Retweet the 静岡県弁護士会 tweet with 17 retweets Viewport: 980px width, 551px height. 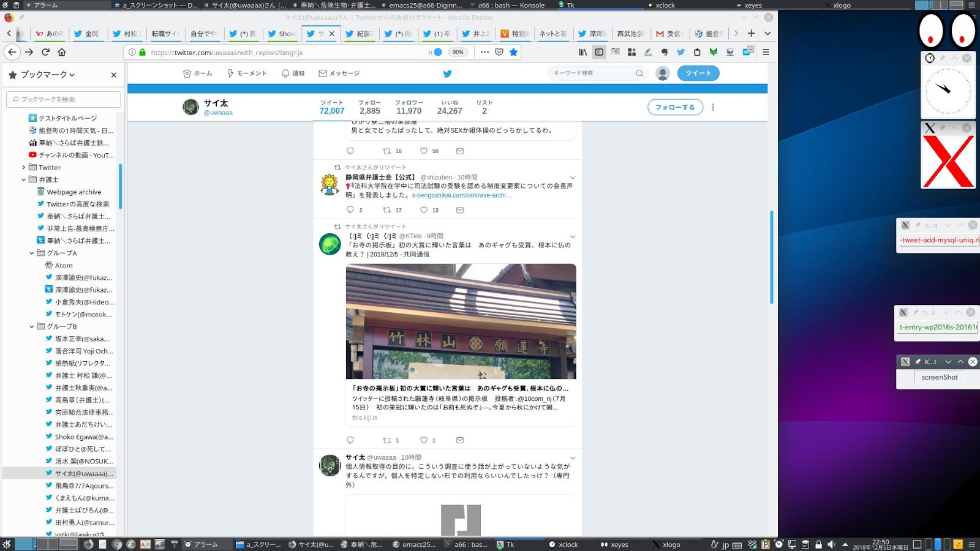[386, 210]
